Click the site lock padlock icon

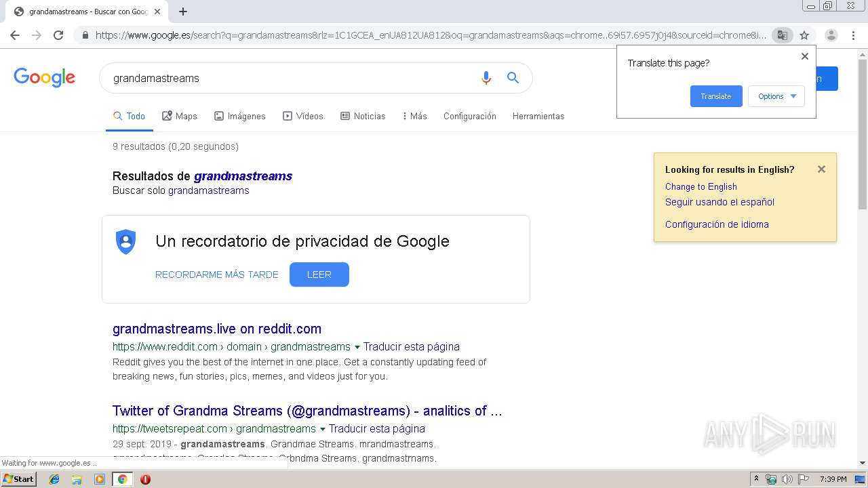click(85, 35)
